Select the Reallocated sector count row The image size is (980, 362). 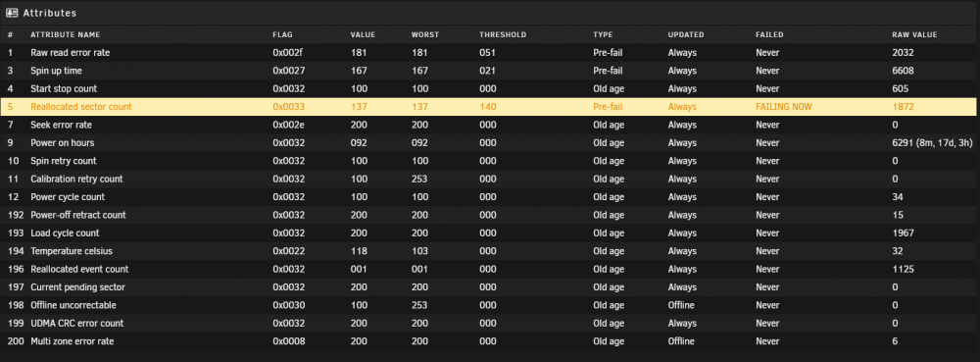point(490,107)
